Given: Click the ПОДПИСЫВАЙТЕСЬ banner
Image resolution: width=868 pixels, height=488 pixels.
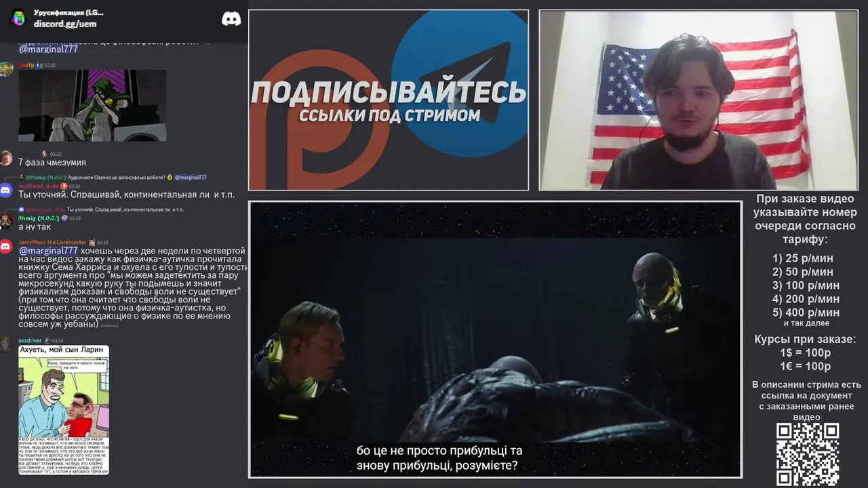Looking at the screenshot, I should pos(389,100).
